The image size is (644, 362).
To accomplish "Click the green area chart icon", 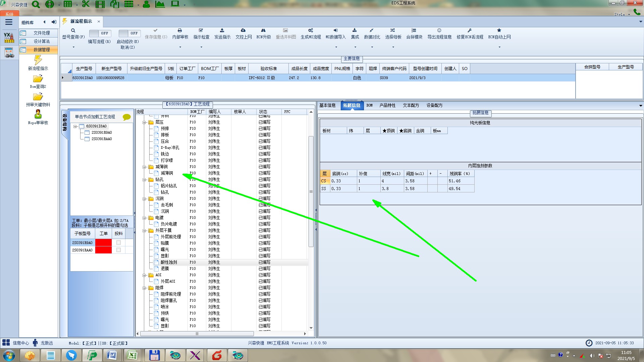I will 160,4.
